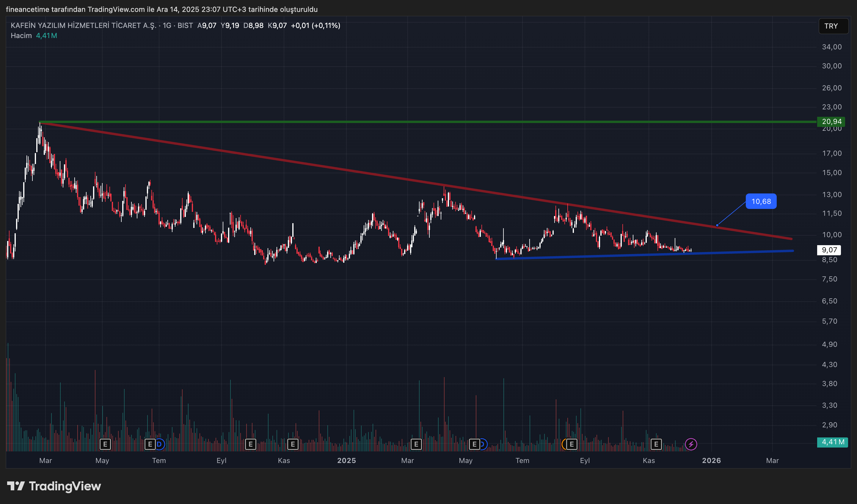Open the TRY currency selector
Viewport: 857px width, 504px height.
pos(831,26)
